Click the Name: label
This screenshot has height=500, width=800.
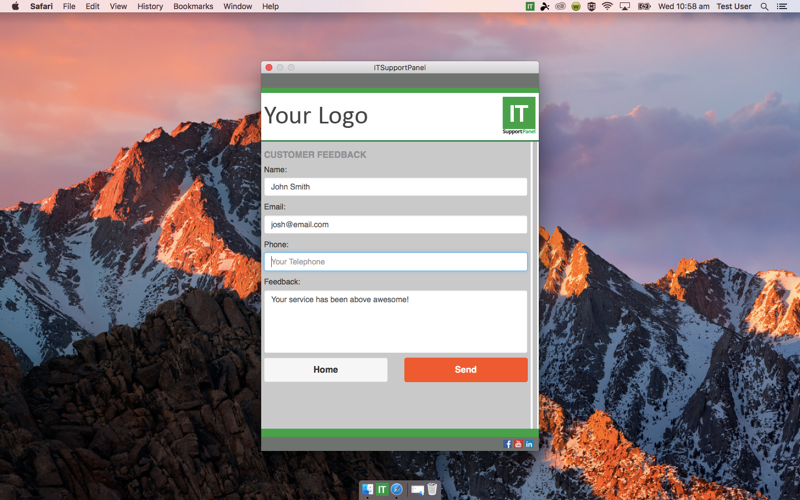pyautogui.click(x=276, y=169)
